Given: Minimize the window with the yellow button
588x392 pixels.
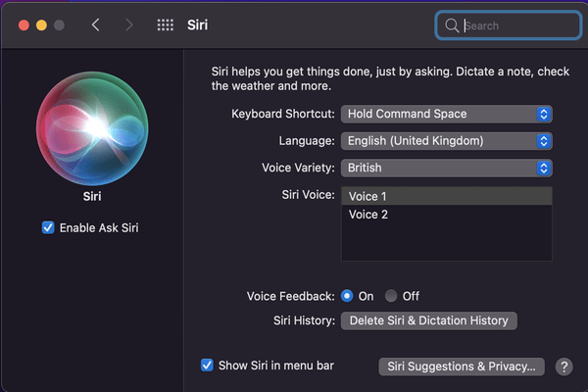Looking at the screenshot, I should [41, 25].
